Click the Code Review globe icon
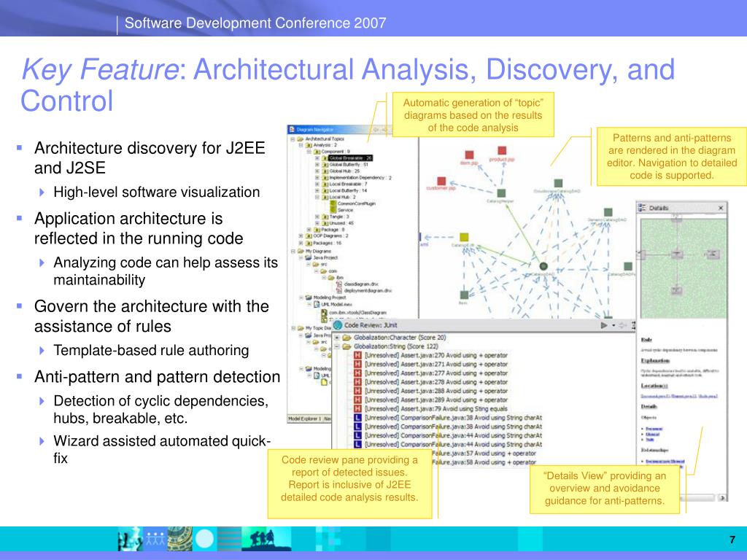The width and height of the screenshot is (747, 560). pyautogui.click(x=338, y=325)
